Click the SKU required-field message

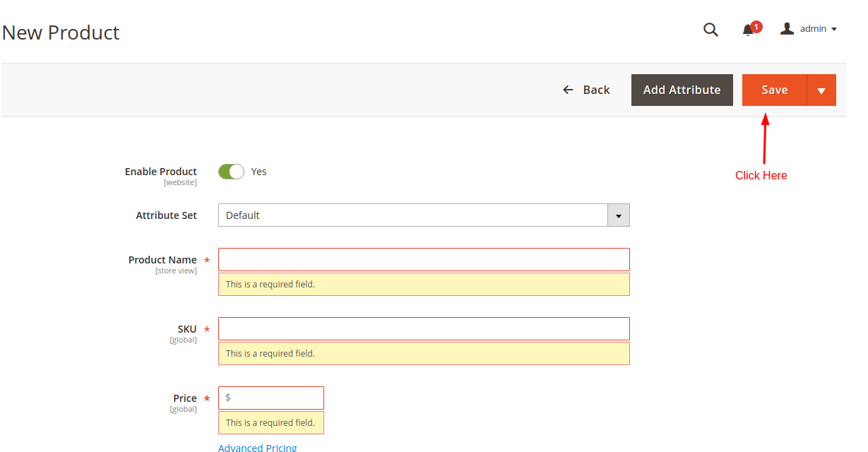tap(424, 353)
